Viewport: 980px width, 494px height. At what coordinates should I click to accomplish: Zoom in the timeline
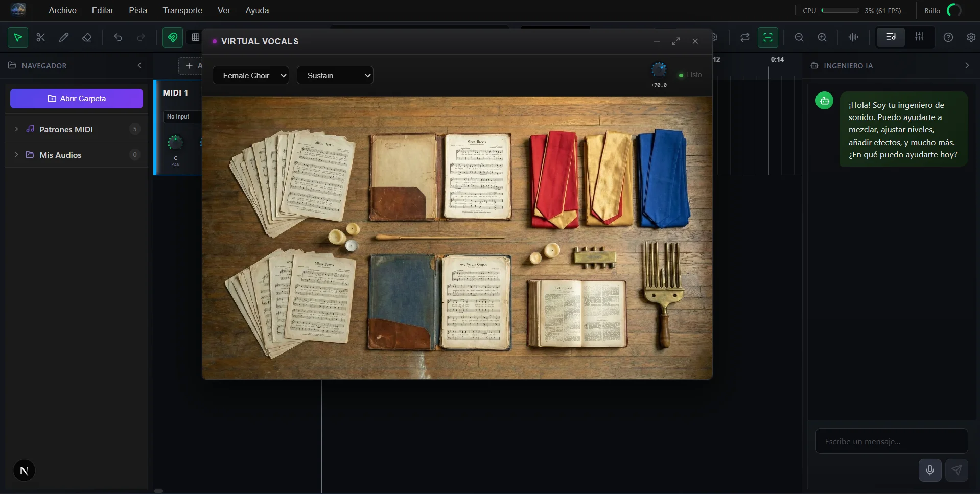(x=822, y=37)
